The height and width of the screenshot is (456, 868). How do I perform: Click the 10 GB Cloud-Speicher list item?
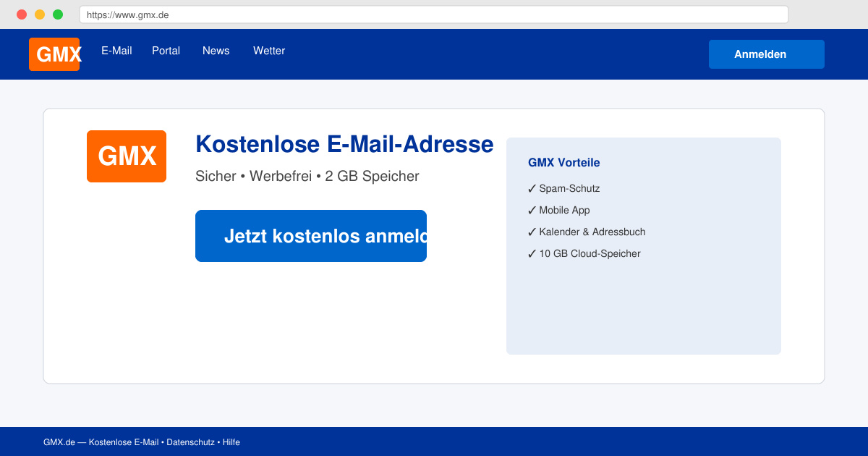584,254
